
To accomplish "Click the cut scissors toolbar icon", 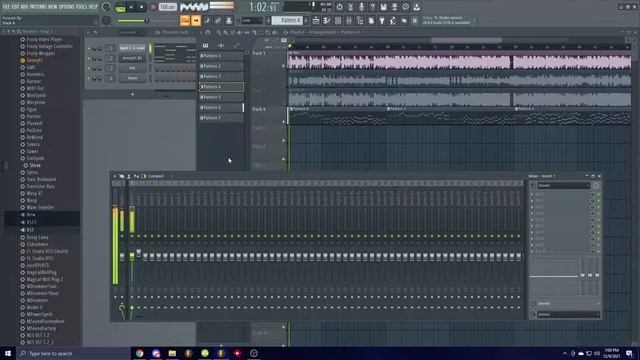I will coord(350,7).
